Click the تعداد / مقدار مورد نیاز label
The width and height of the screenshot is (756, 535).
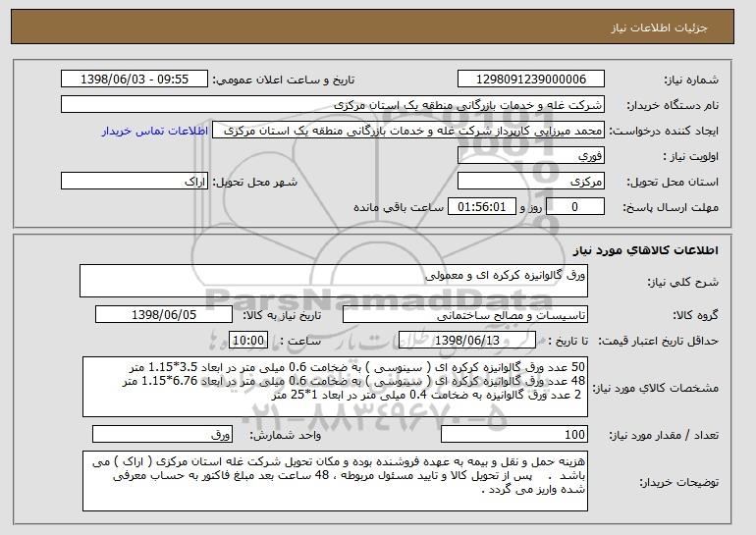point(664,436)
